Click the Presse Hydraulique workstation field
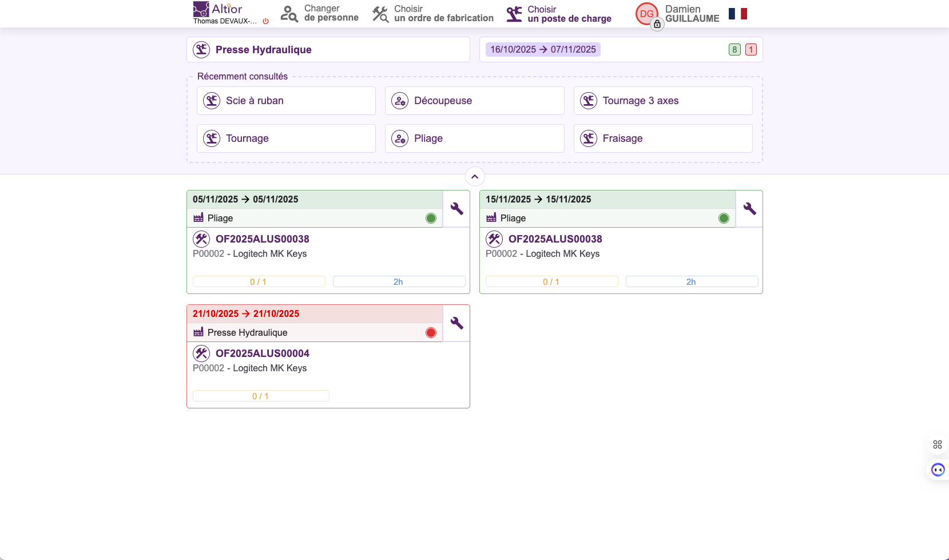 [x=328, y=50]
